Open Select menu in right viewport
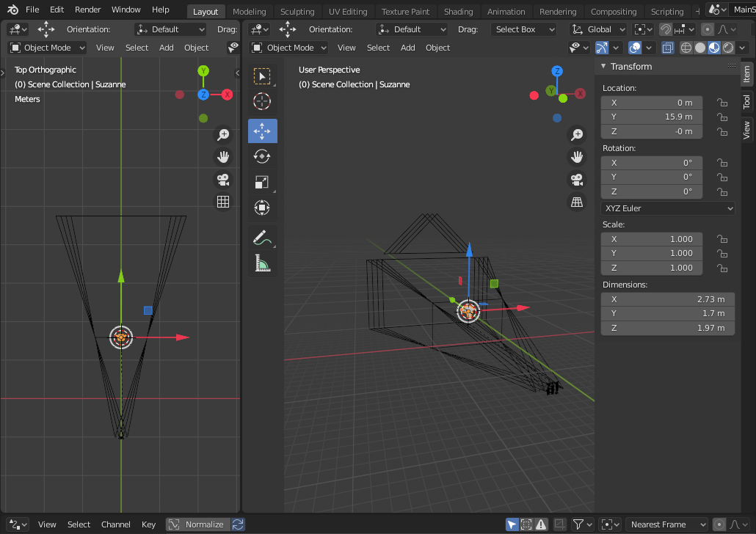The height and width of the screenshot is (534, 756). (379, 48)
